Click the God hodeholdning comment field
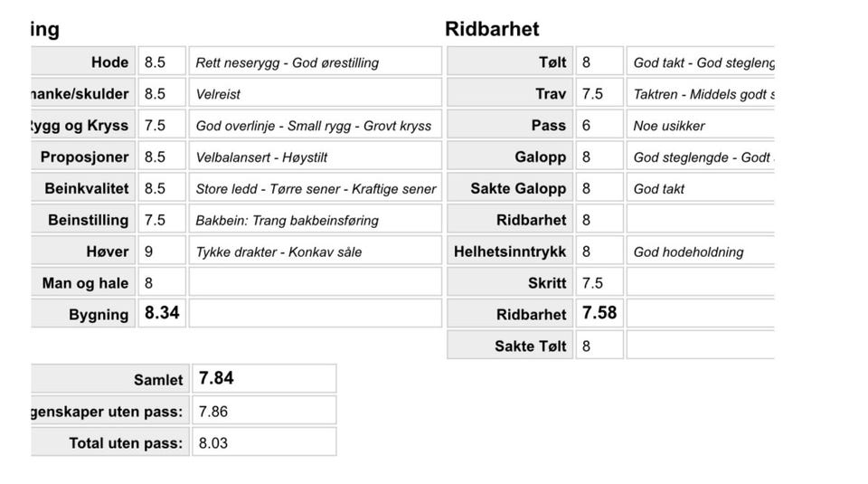 coord(701,251)
